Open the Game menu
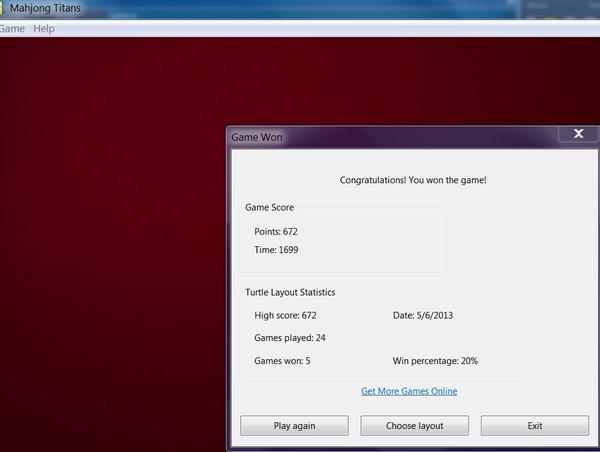The image size is (600, 452). (x=12, y=29)
